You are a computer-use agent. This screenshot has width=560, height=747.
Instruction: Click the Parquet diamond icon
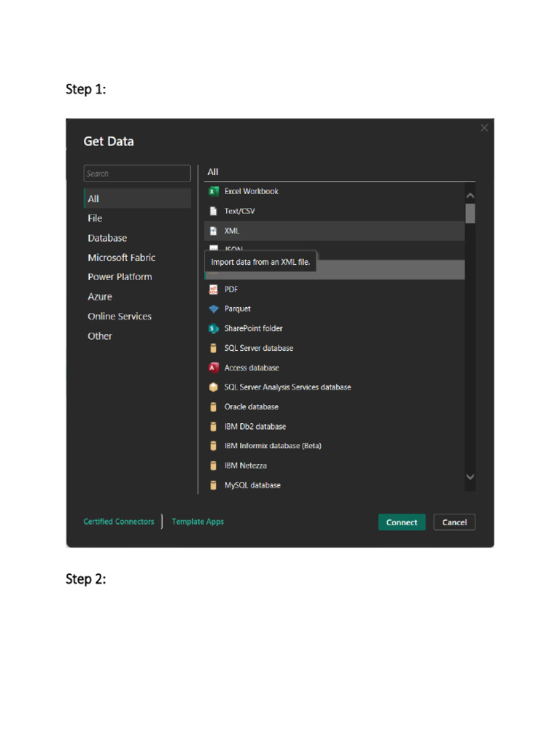click(x=214, y=309)
